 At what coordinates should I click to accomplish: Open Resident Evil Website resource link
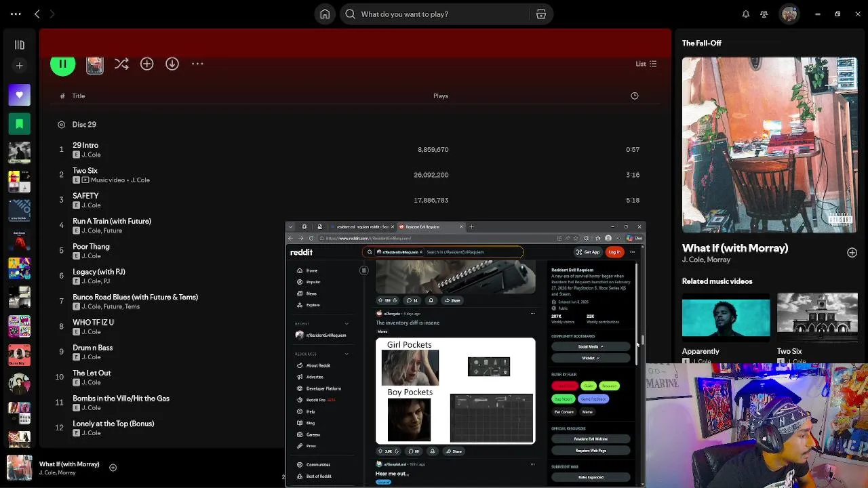point(591,439)
